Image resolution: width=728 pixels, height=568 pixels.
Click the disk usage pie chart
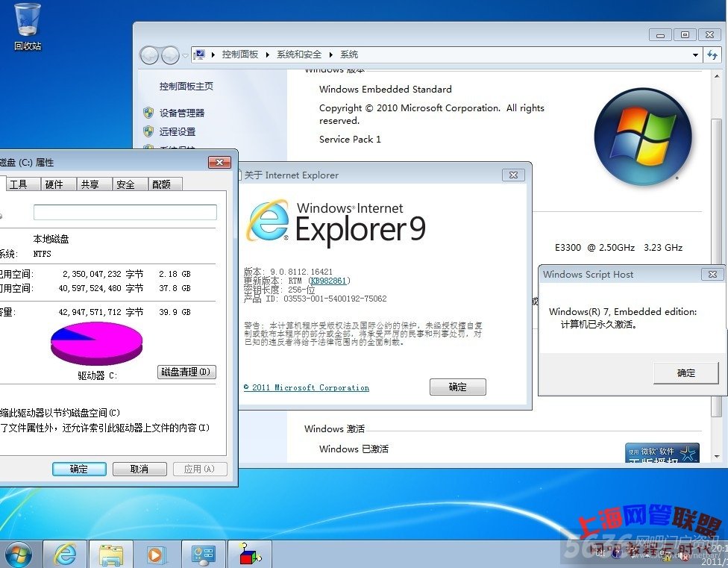(96, 343)
